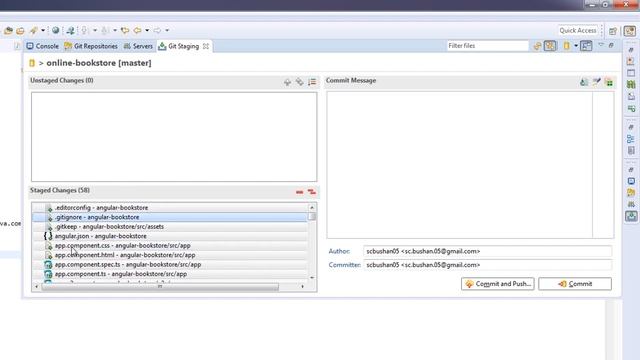Open dropdown beside second greyed annotation icon
This screenshot has height=360, width=640.
(x=115, y=30)
